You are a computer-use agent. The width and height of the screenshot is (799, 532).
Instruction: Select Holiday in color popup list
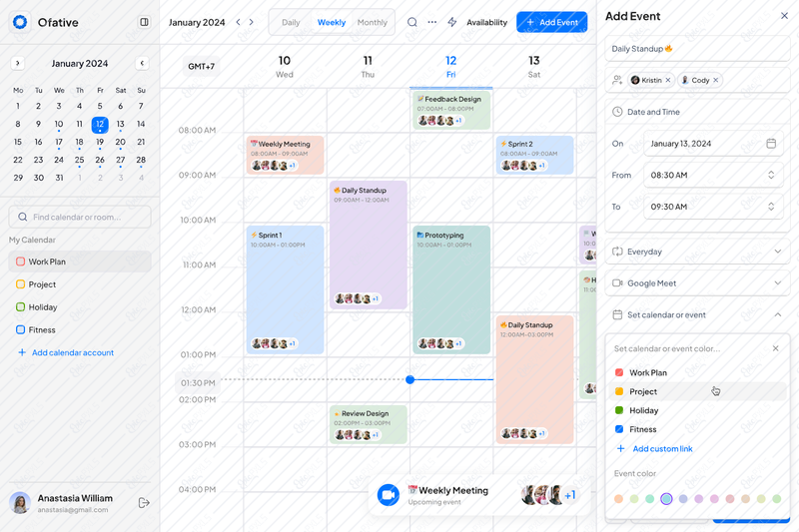tap(696, 410)
